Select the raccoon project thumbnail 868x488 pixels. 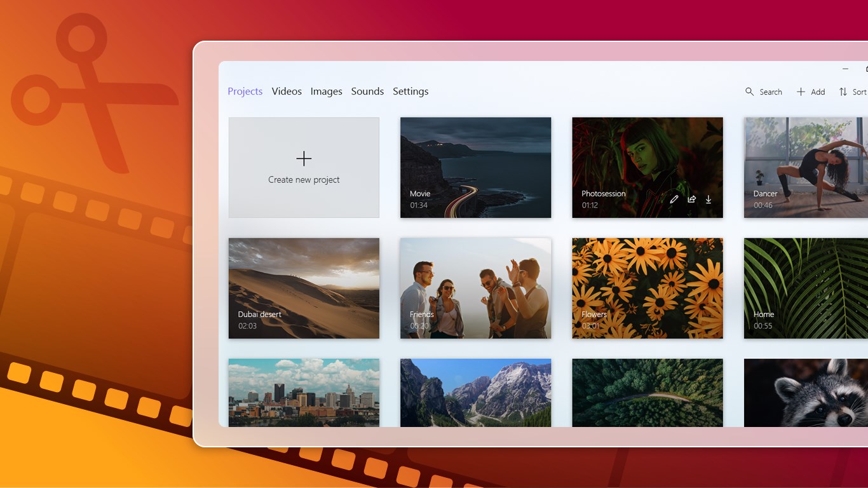point(806,393)
